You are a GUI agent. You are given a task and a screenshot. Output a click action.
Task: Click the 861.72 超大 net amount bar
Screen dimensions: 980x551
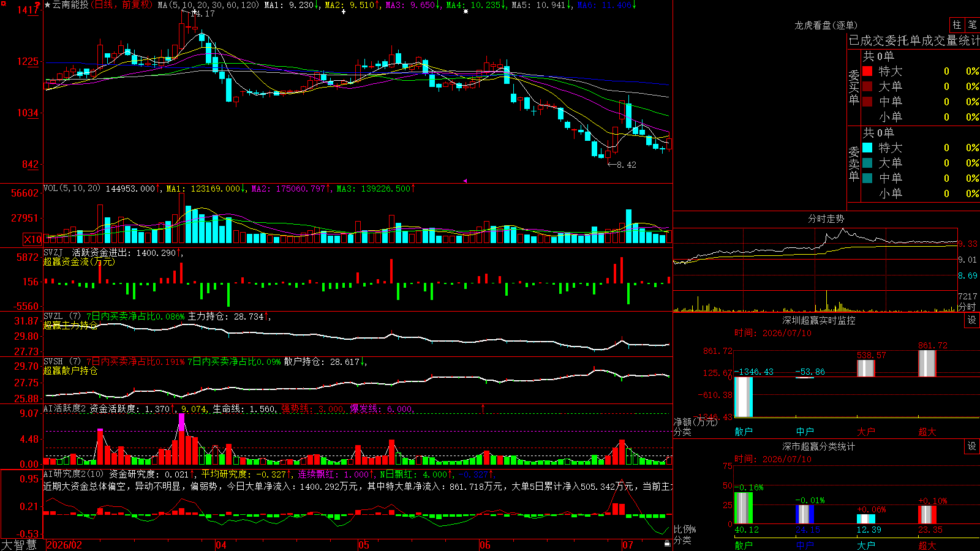point(927,363)
